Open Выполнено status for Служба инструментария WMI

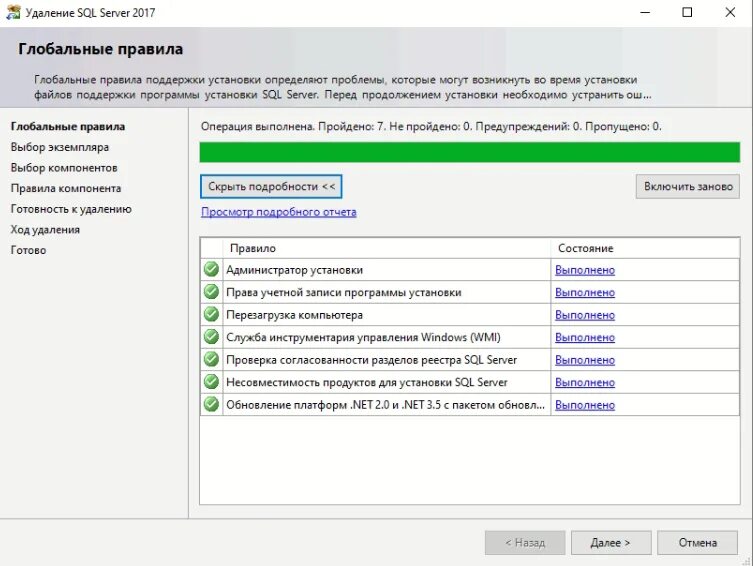[x=585, y=337]
